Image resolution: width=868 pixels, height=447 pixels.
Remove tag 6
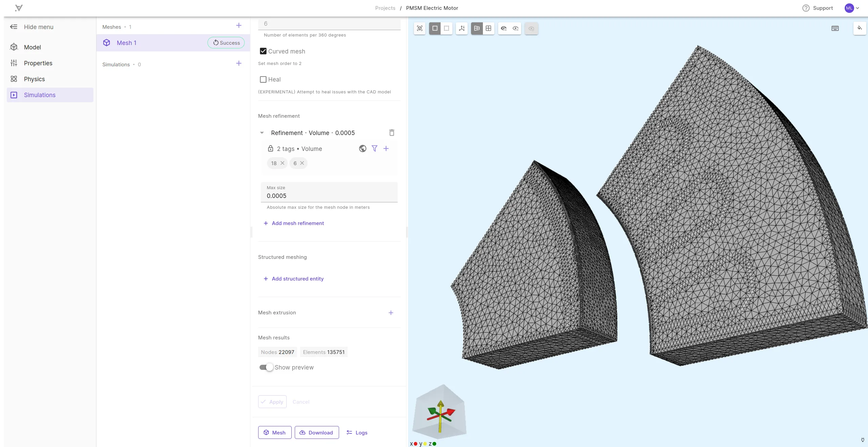pos(302,163)
